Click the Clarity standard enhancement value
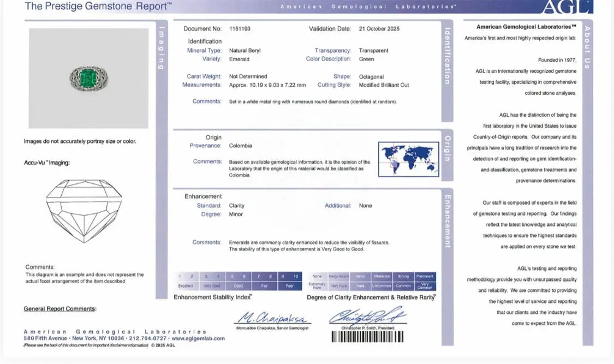This screenshot has height=364, width=614. 236,206
